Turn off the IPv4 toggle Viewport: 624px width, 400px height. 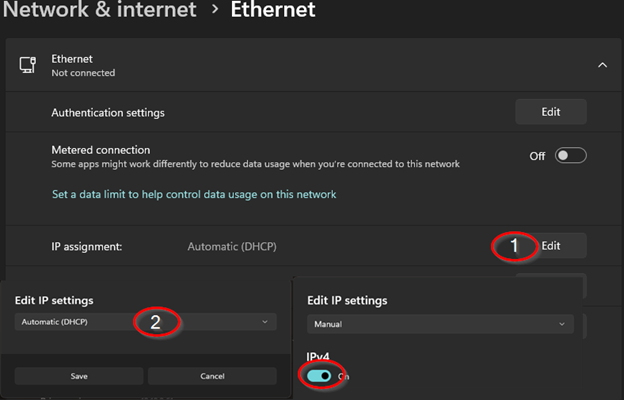point(319,376)
